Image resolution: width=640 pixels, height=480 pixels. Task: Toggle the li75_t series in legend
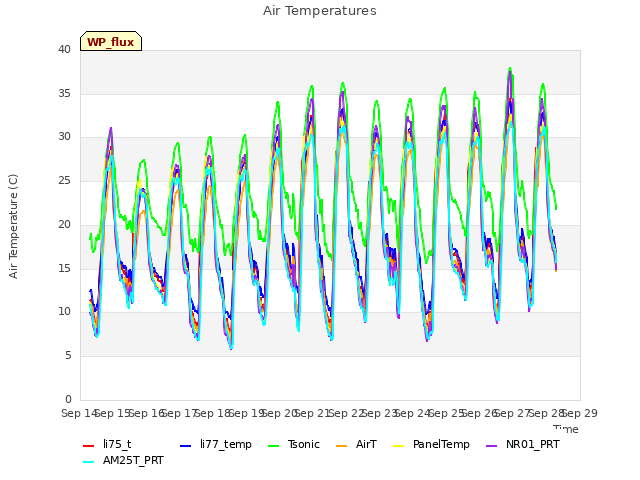pyautogui.click(x=107, y=444)
